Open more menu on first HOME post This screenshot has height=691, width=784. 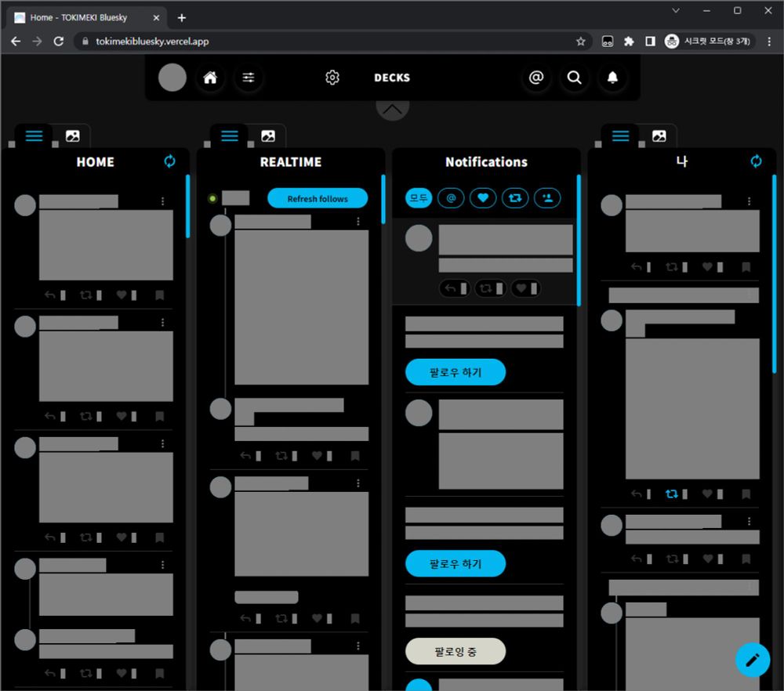(162, 201)
